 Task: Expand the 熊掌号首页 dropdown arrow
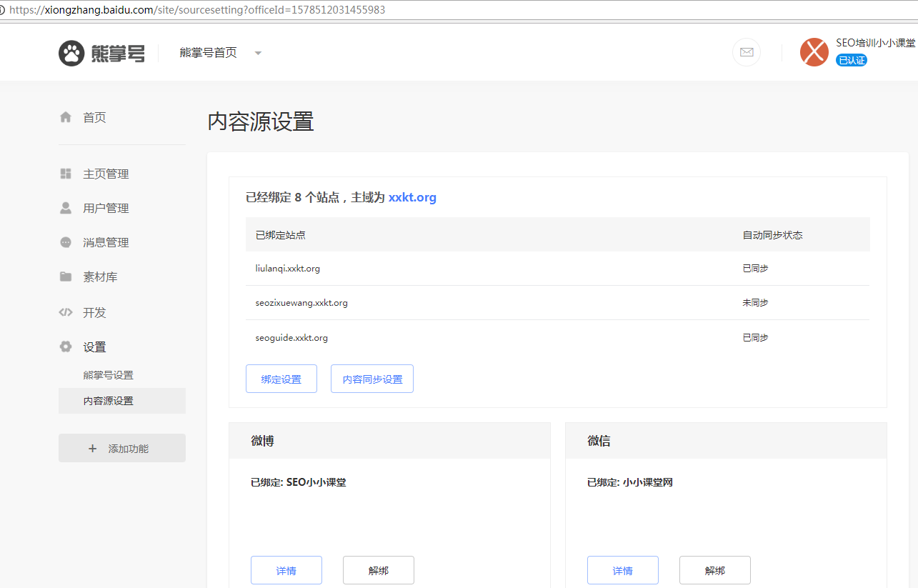tap(258, 53)
